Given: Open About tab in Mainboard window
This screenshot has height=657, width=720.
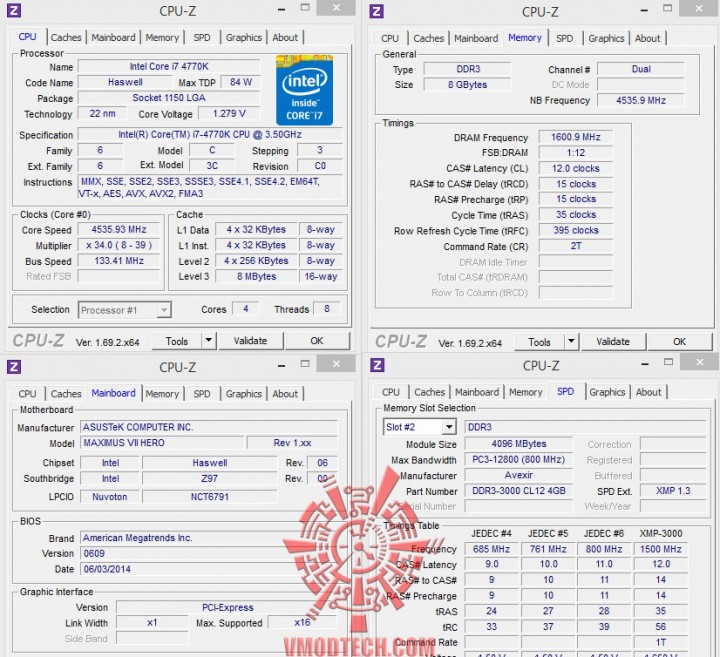Looking at the screenshot, I should tap(285, 394).
